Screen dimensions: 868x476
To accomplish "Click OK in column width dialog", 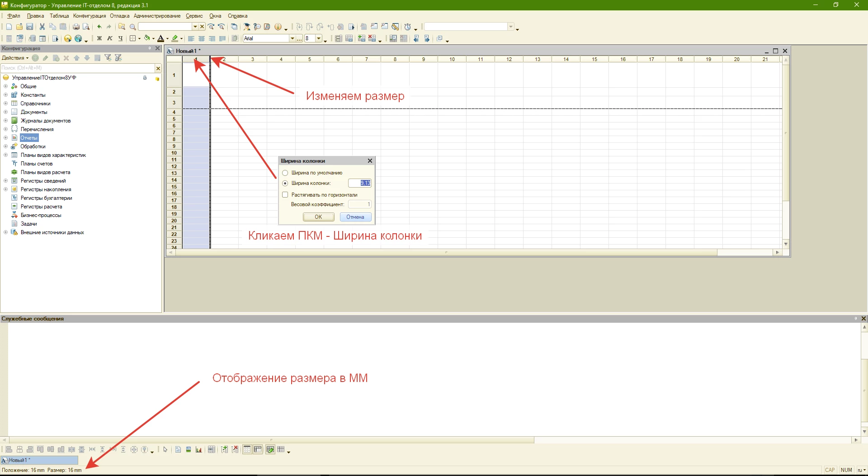I will click(318, 217).
